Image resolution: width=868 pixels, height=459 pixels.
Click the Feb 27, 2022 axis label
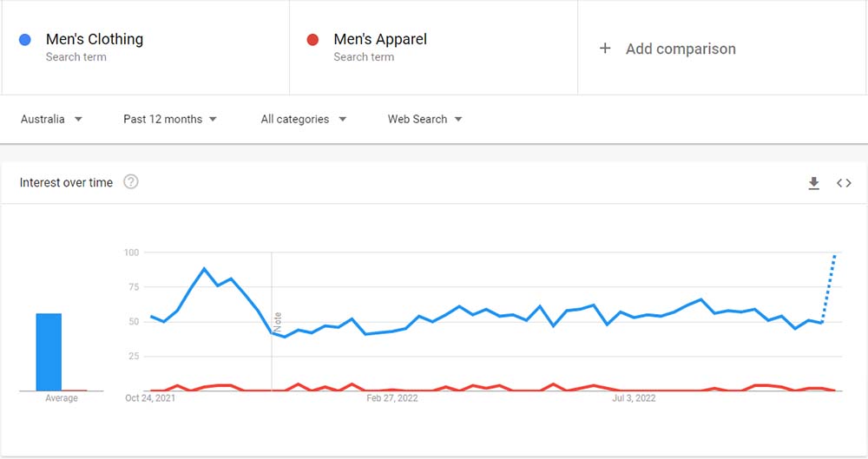[x=392, y=398]
